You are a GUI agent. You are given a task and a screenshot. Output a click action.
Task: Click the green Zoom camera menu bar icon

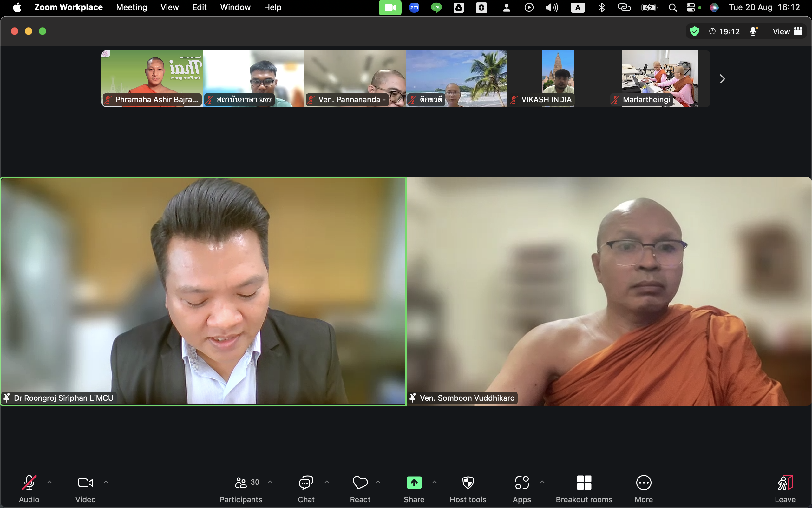click(x=390, y=7)
